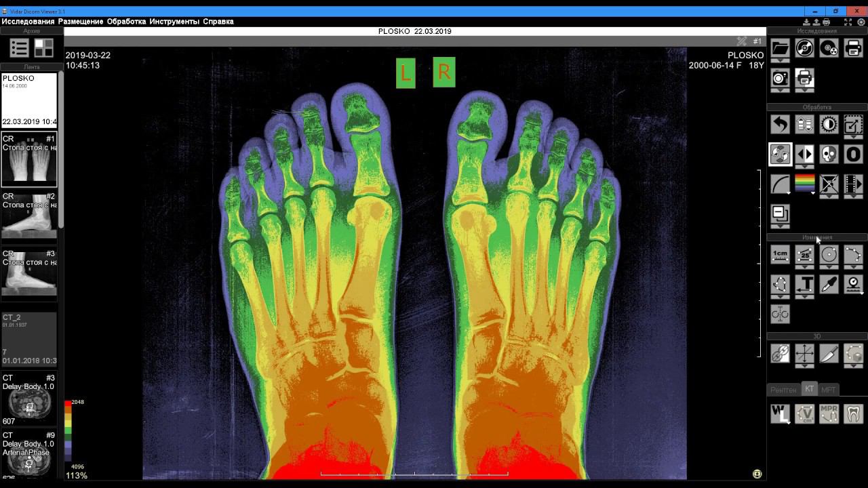Select the 1cm ruler measurement tool

pos(780,255)
